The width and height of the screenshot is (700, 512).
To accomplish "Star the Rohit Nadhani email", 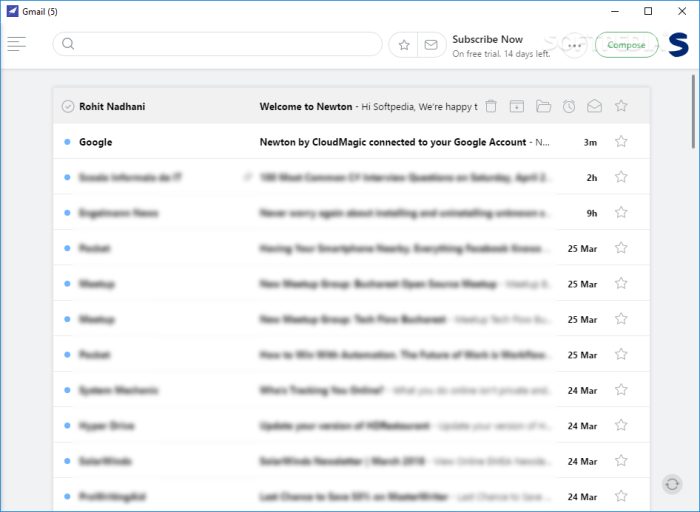I will (621, 106).
